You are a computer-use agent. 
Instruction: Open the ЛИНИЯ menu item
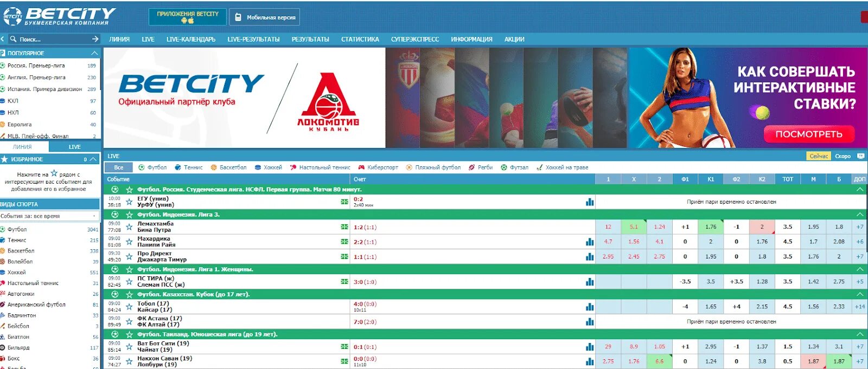click(119, 39)
